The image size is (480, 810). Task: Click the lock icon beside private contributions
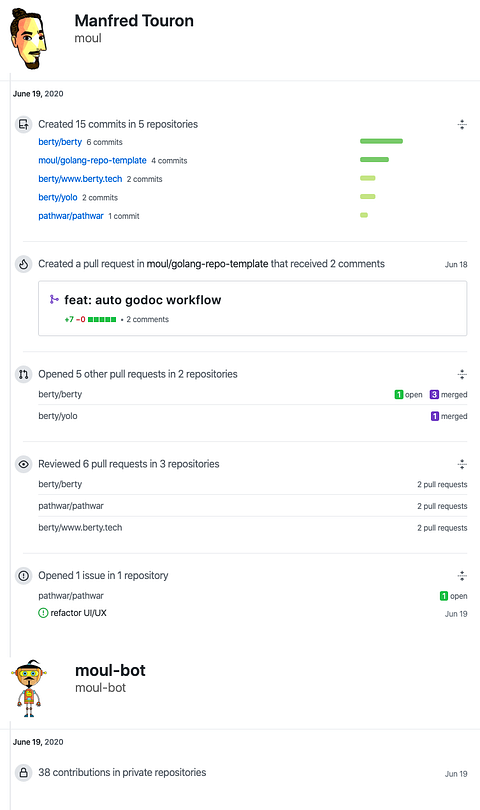[23, 773]
